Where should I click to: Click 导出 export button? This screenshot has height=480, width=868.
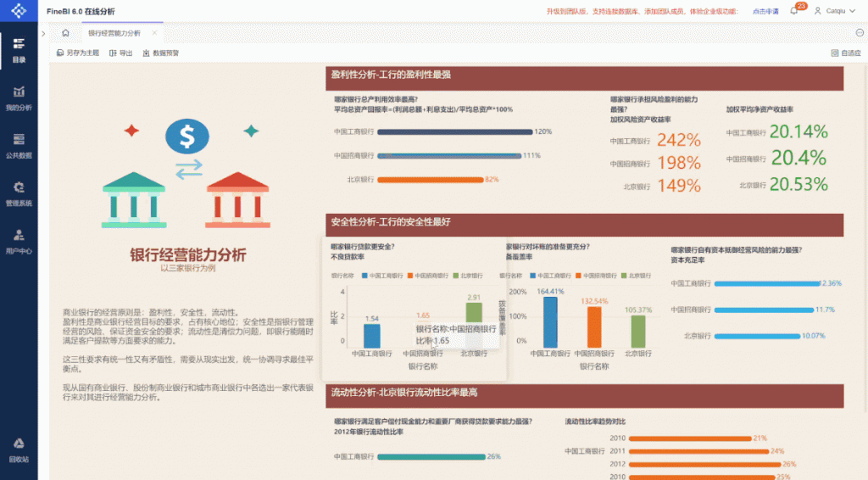[120, 53]
